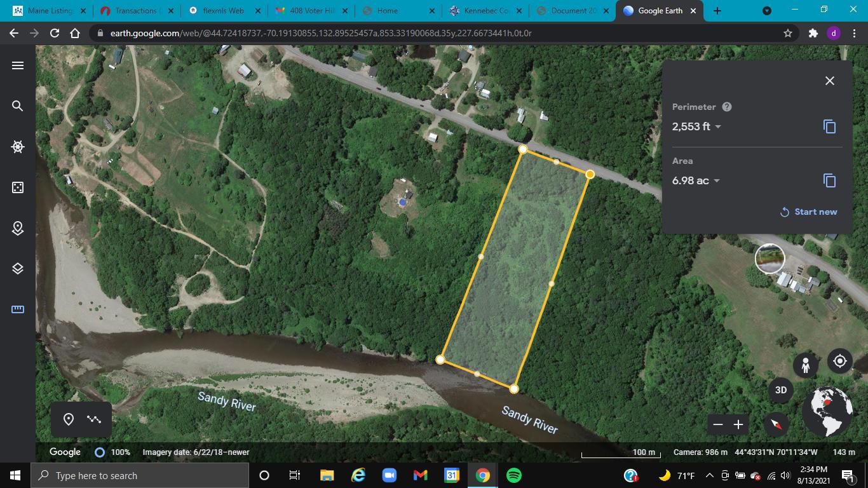Image resolution: width=868 pixels, height=488 pixels.
Task: Open the circular photo thumbnail on map
Action: 770,258
